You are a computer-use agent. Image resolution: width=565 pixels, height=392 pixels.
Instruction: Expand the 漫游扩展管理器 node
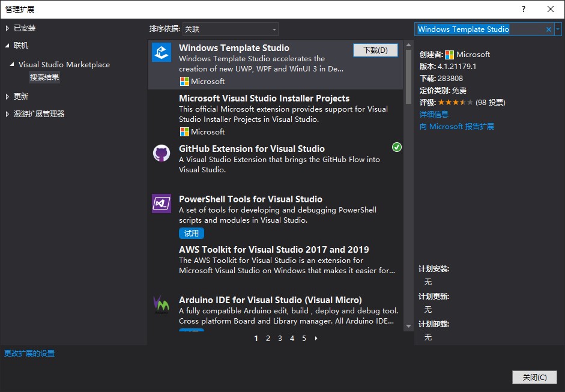click(7, 114)
